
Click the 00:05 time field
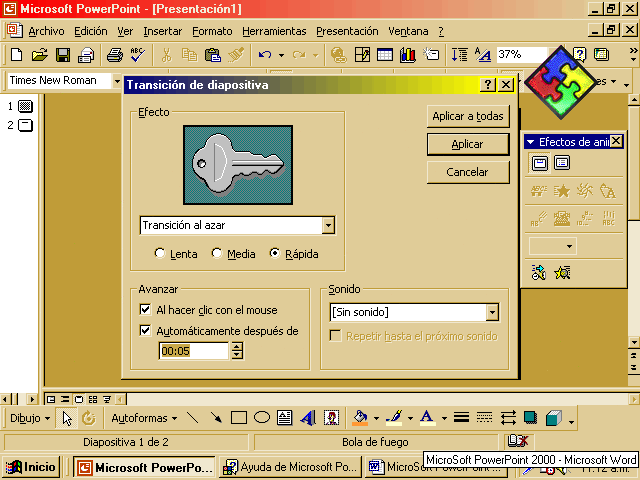pyautogui.click(x=193, y=351)
